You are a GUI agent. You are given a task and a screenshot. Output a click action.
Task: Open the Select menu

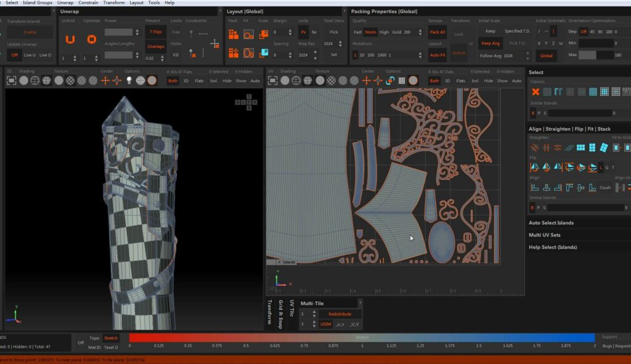12,3
